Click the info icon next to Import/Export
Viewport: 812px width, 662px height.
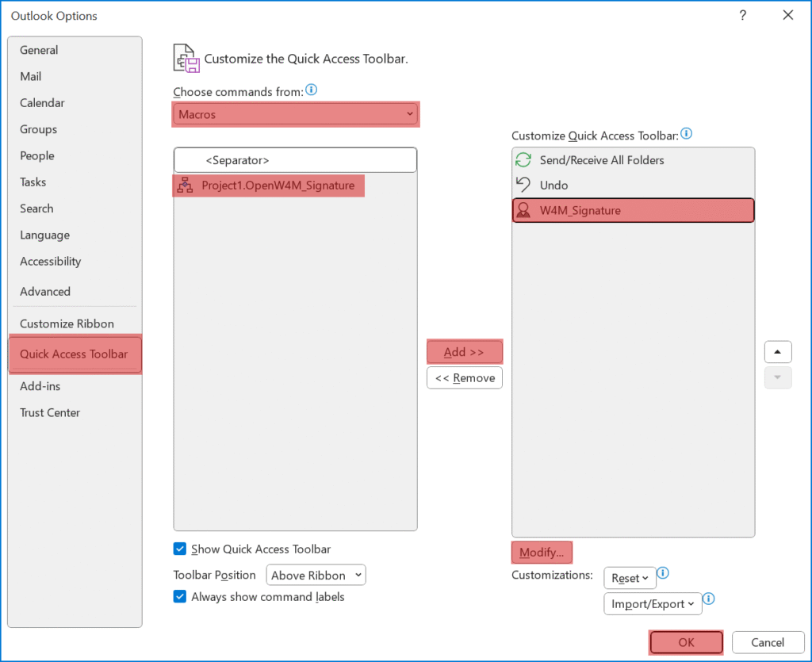point(710,599)
